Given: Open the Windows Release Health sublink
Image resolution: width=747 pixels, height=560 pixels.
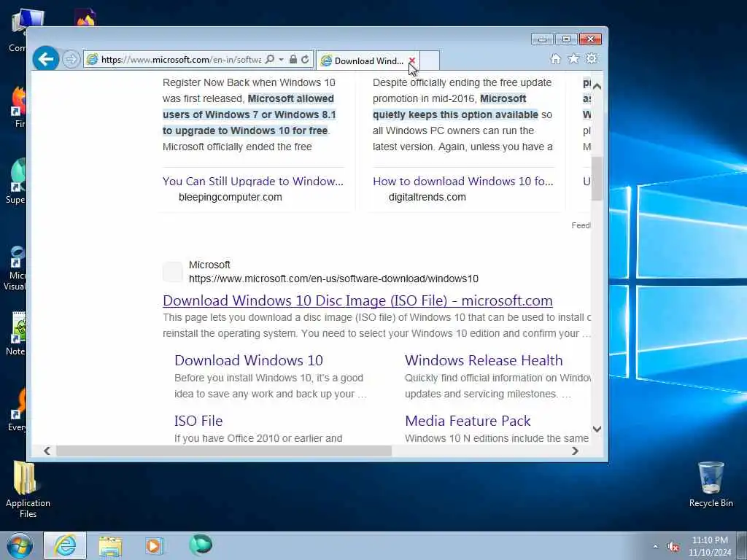Looking at the screenshot, I should [x=484, y=360].
